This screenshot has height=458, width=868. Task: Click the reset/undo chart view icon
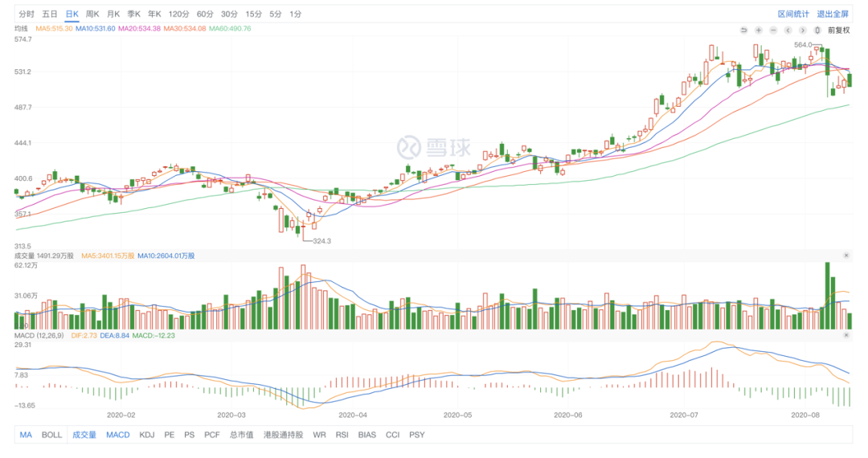[x=743, y=30]
